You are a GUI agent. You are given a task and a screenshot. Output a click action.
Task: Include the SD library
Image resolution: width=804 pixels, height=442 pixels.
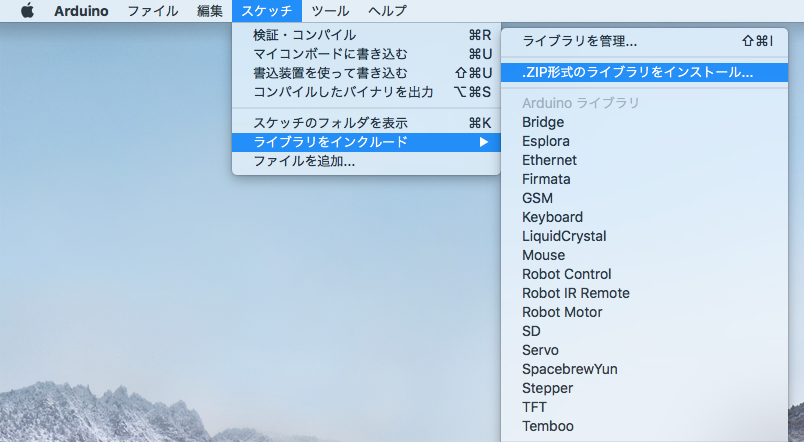pyautogui.click(x=645, y=331)
